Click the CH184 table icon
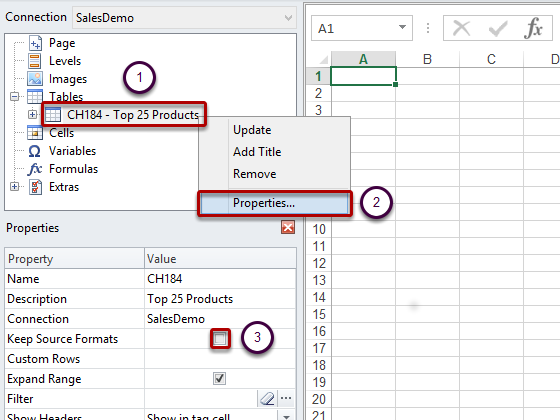Screen dimensions: 560x420 point(53,114)
